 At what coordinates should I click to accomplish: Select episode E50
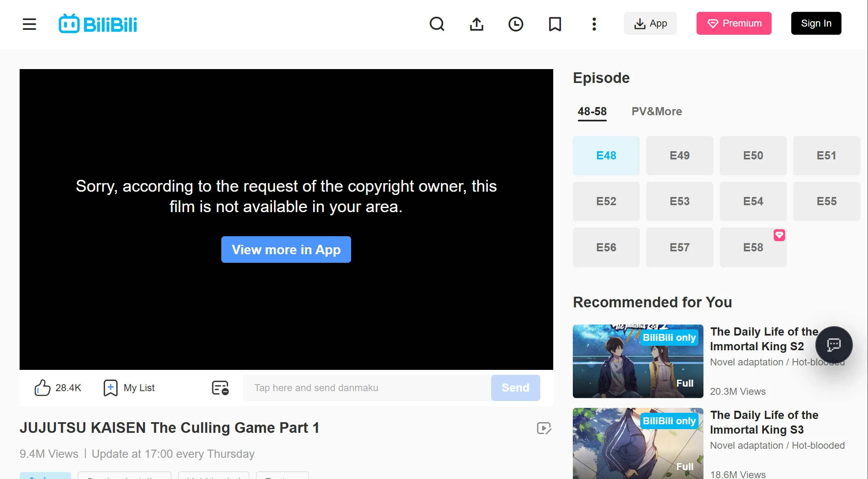753,155
